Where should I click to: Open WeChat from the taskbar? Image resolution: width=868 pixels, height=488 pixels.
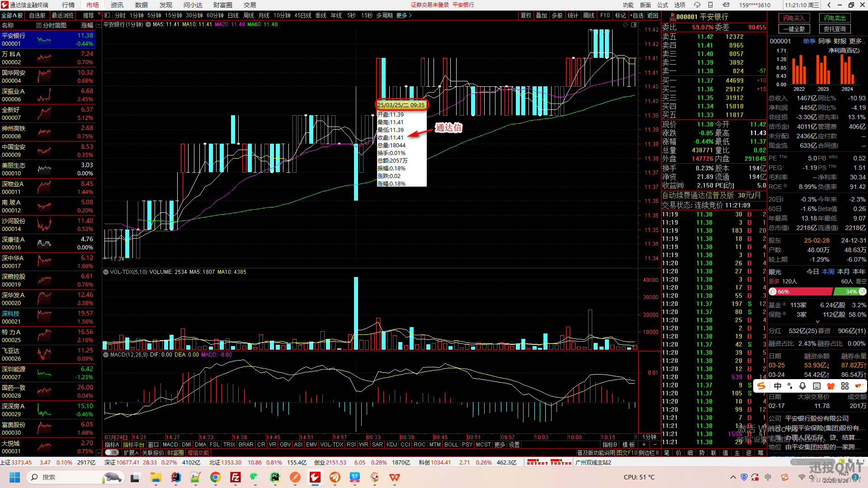[255, 477]
